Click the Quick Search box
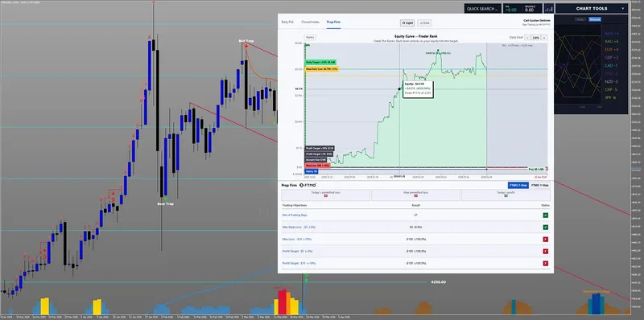This screenshot has width=644, height=320. [x=482, y=9]
